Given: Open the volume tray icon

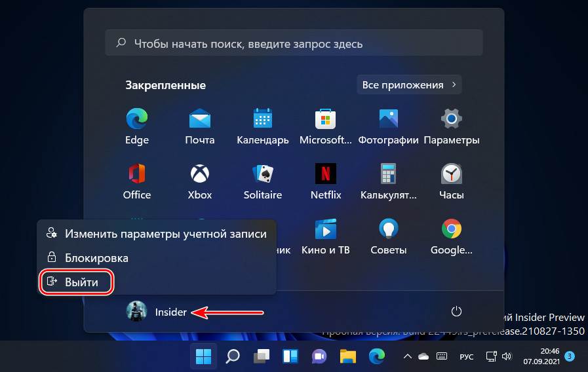Looking at the screenshot, I should pyautogui.click(x=507, y=356).
